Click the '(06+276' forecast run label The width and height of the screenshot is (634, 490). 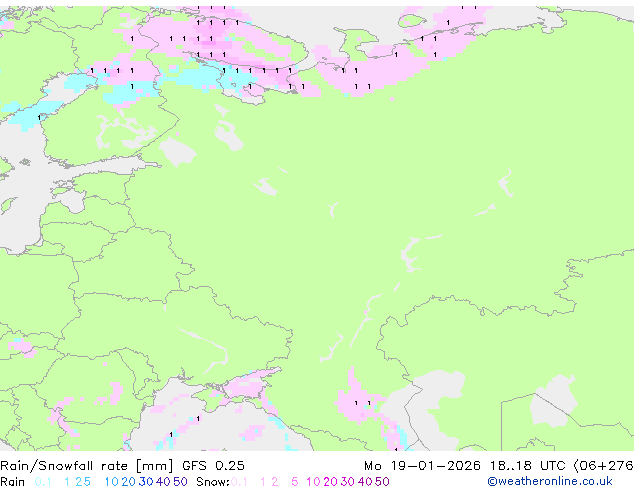click(x=603, y=466)
